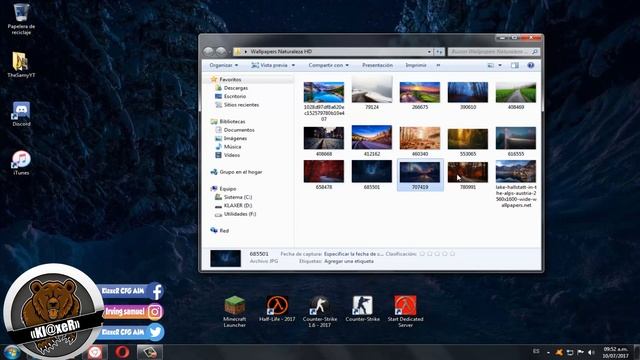Open Imágenes library
Screen dimensions: 640x360
coord(235,138)
